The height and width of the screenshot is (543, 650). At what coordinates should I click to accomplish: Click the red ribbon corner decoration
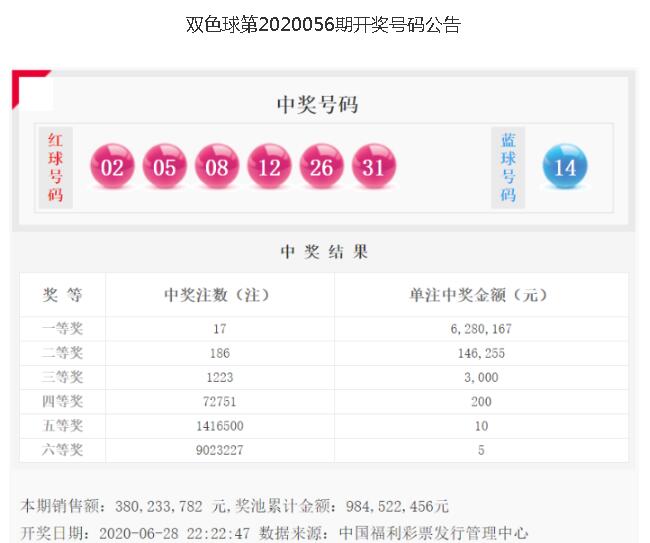click(27, 84)
